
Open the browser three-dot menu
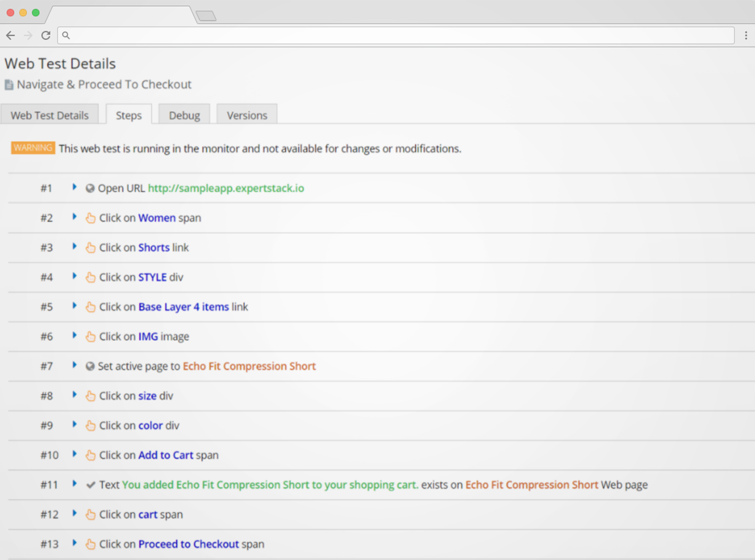coord(746,36)
